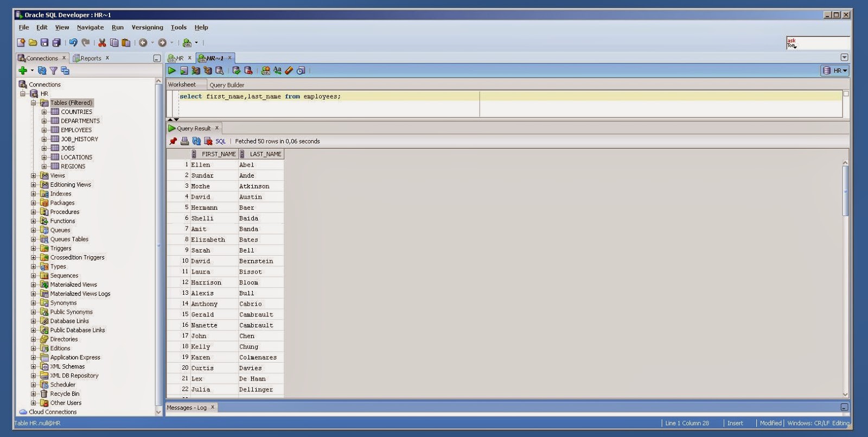Image resolution: width=868 pixels, height=437 pixels.
Task: Expand the Views folder
Action: 34,175
